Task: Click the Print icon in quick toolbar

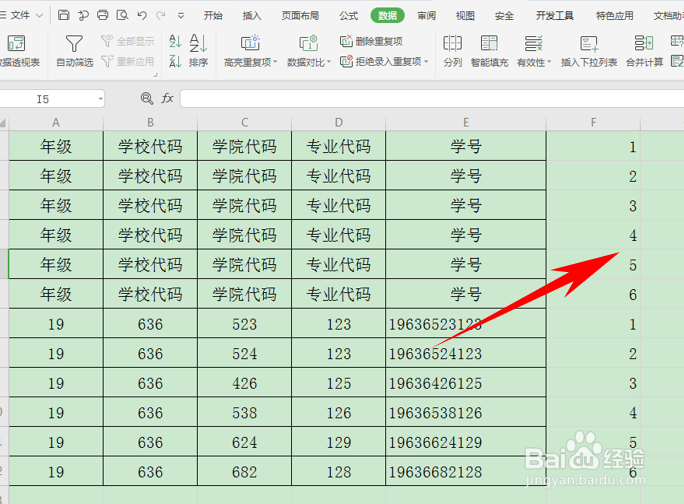Action: click(103, 15)
